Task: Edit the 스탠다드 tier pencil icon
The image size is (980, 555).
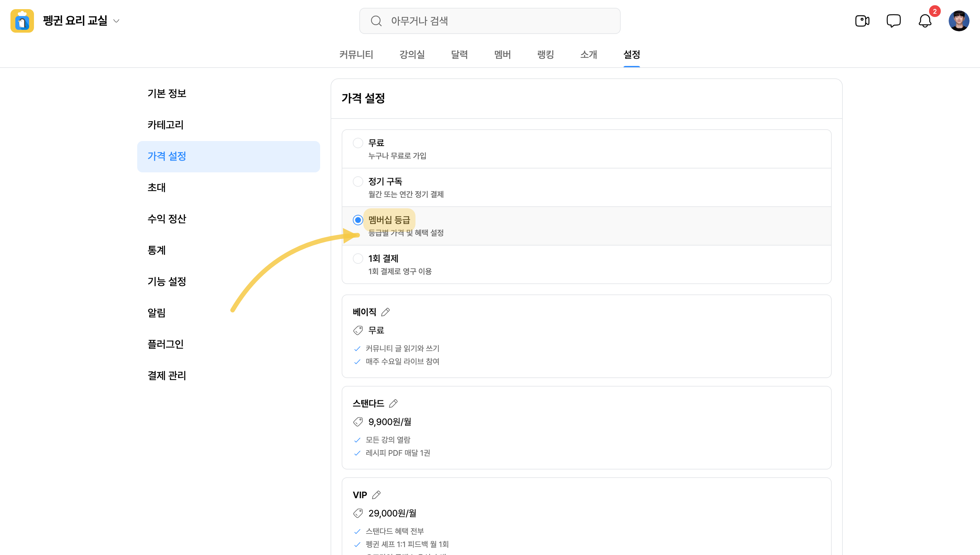Action: pos(393,403)
